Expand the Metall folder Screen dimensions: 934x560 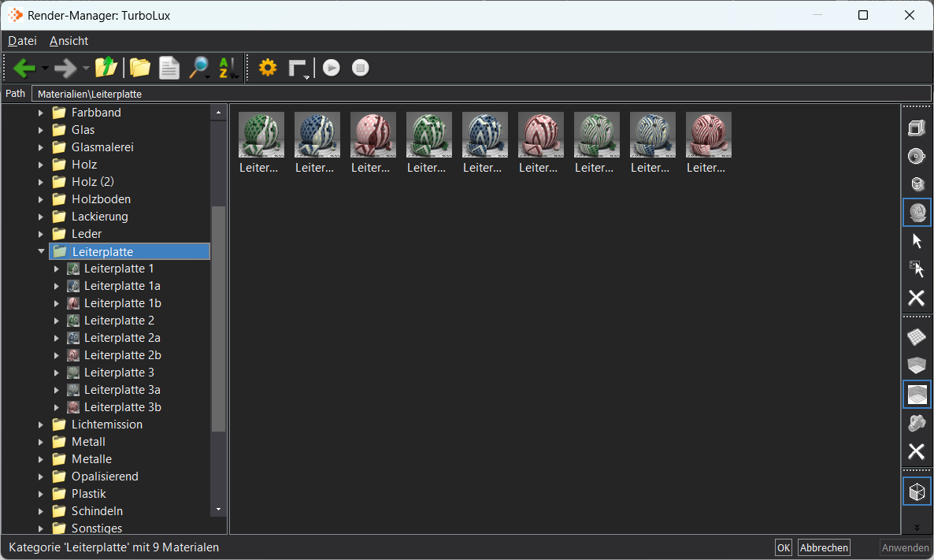tap(41, 442)
